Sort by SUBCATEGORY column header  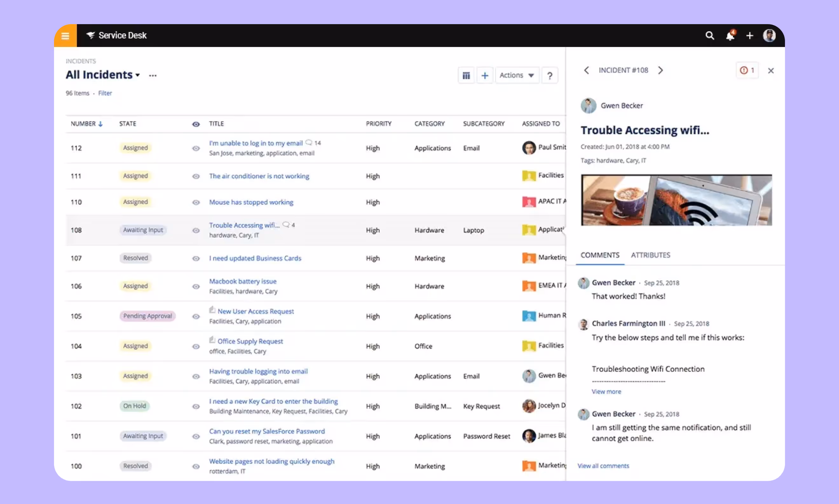click(x=484, y=124)
